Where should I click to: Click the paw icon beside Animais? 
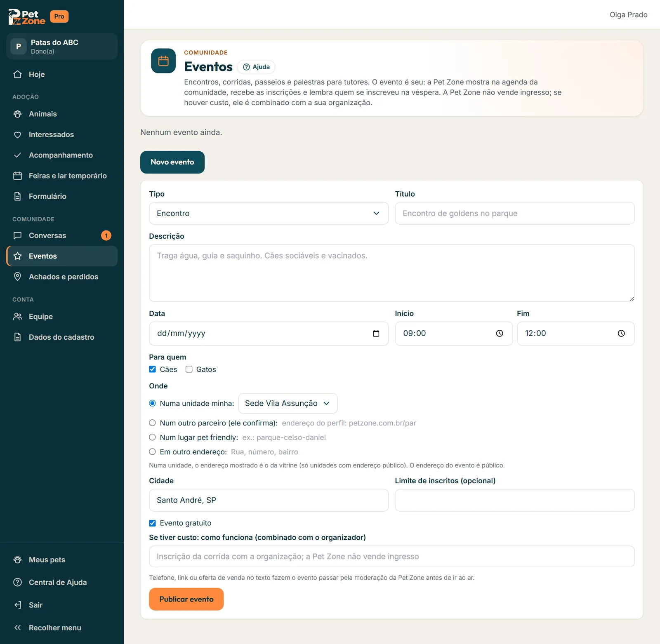tap(17, 114)
